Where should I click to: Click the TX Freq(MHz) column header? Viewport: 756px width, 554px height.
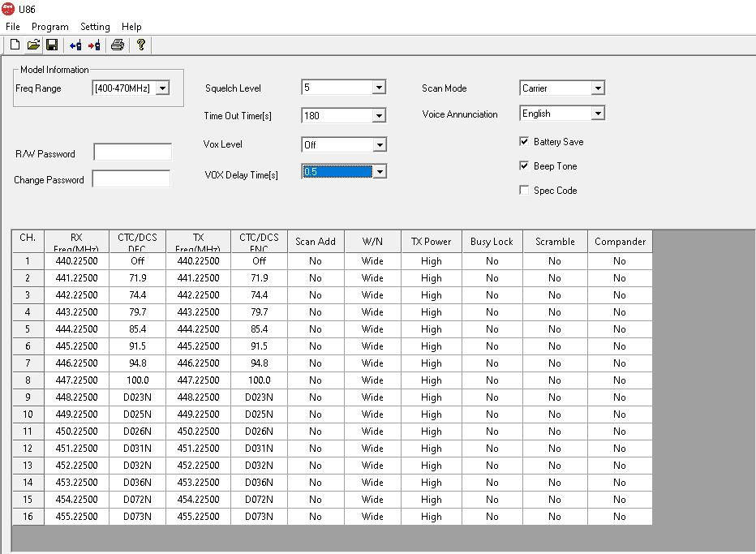[x=198, y=241]
